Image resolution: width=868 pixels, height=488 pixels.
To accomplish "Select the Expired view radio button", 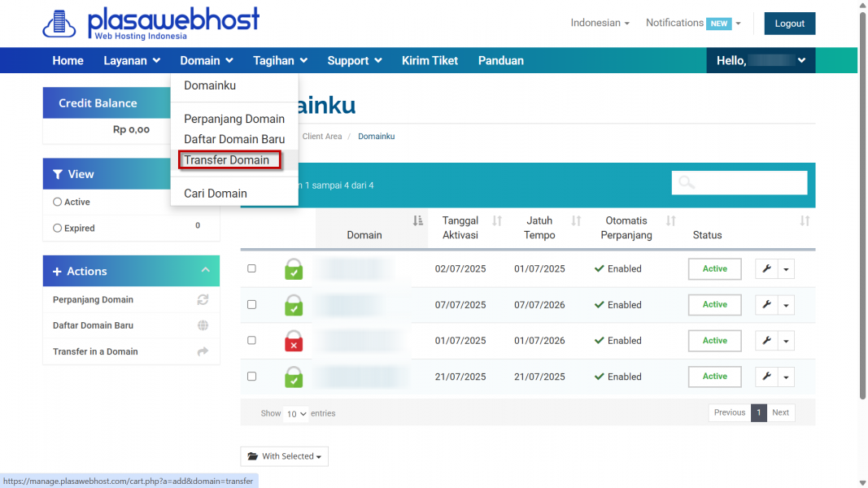I will [x=58, y=229].
